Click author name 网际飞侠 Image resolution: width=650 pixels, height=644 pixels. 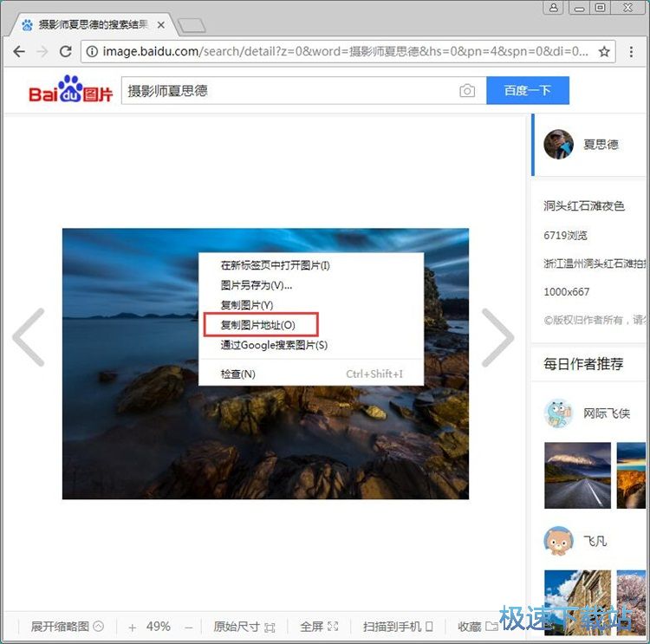[607, 413]
